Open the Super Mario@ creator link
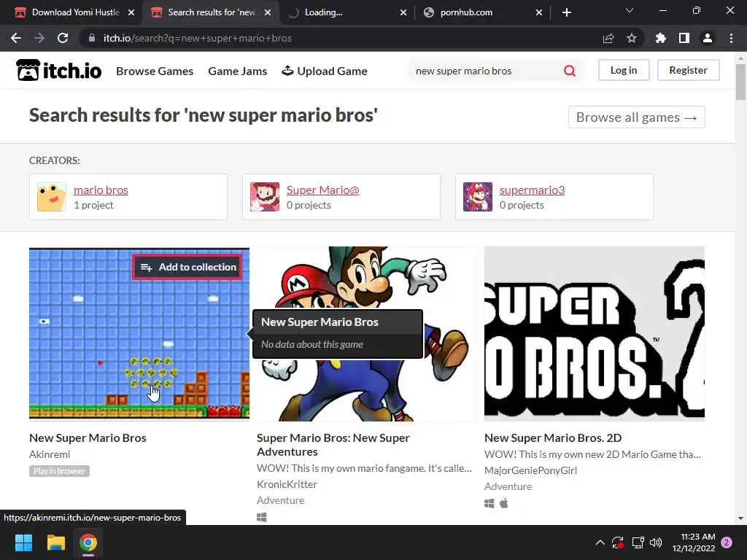 (x=322, y=190)
